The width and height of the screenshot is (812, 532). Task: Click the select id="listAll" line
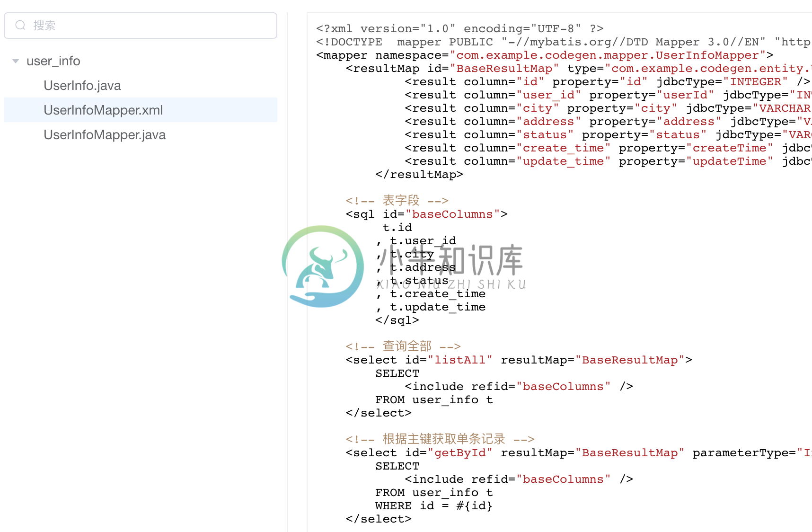coord(519,360)
